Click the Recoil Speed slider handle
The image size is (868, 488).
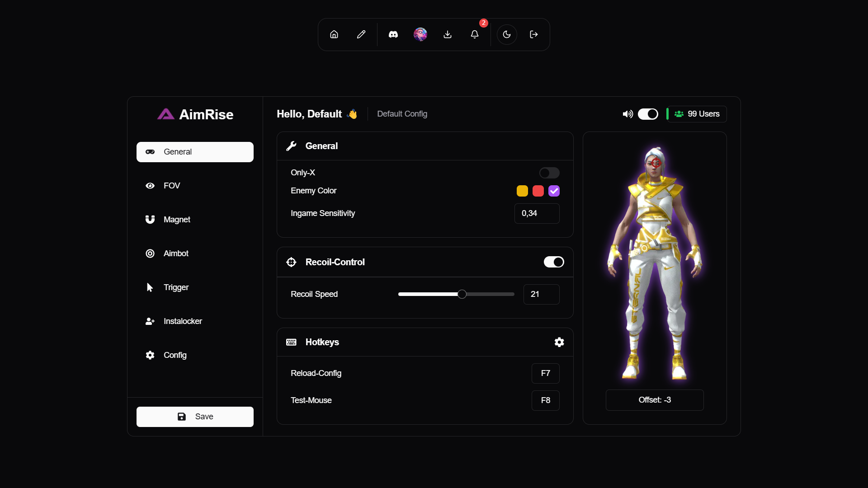coord(462,294)
